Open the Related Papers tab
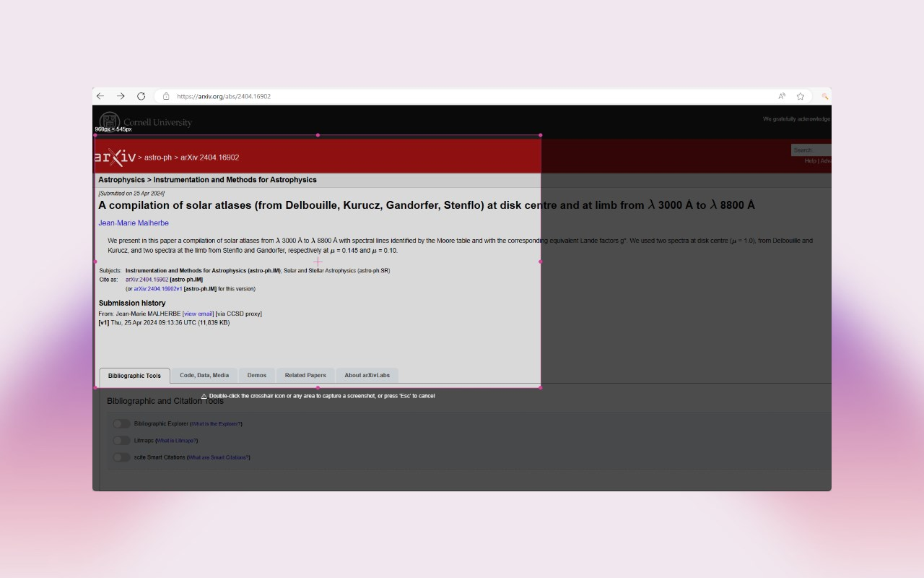Viewport: 924px width, 578px height. (x=305, y=376)
